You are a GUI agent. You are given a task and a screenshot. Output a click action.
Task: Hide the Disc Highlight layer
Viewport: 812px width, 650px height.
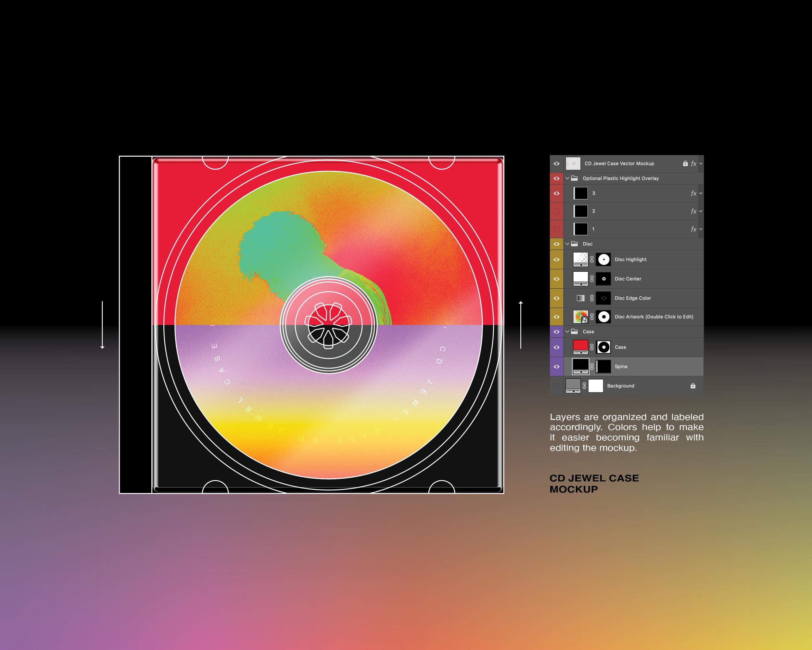[557, 259]
